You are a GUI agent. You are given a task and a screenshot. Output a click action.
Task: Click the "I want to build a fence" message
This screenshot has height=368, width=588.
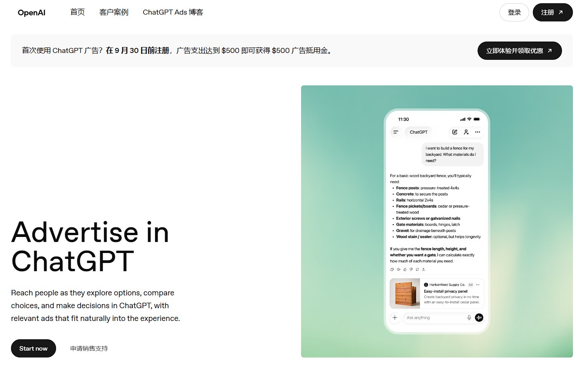[x=452, y=154]
